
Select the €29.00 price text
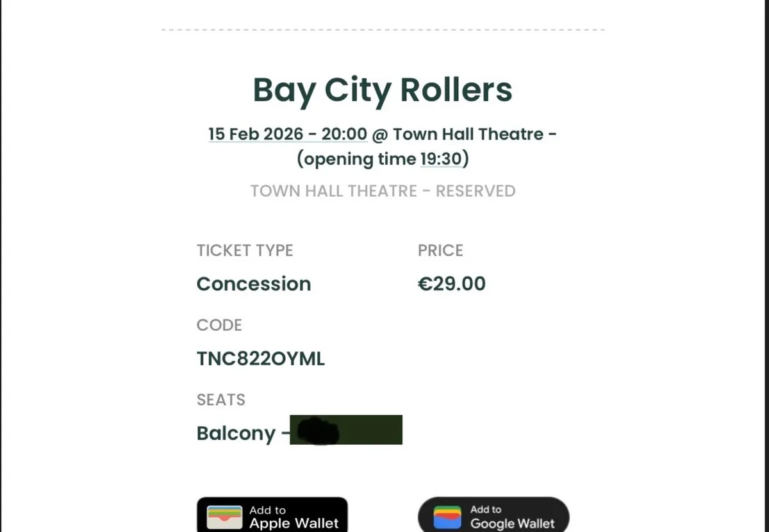pos(452,283)
